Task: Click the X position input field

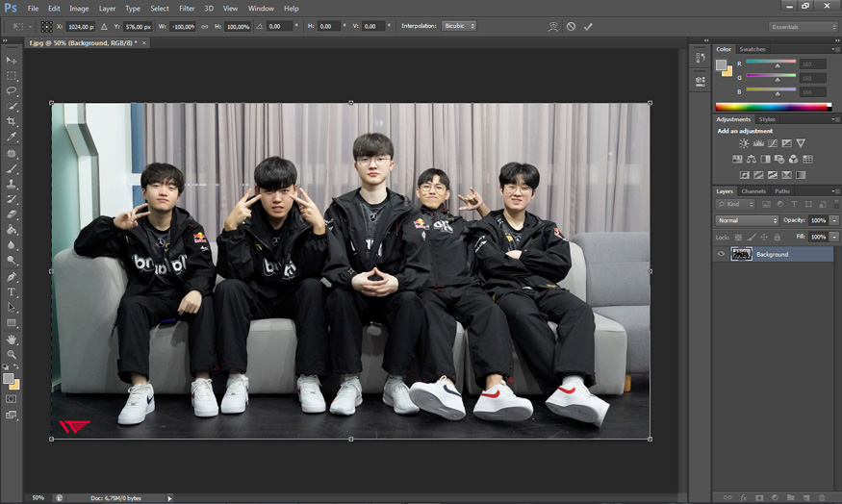Action: click(81, 27)
